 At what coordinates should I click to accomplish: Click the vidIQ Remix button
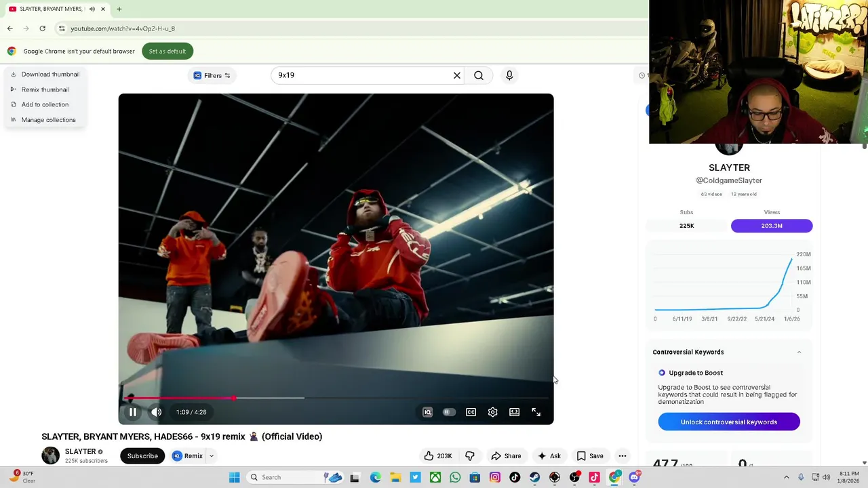(187, 456)
